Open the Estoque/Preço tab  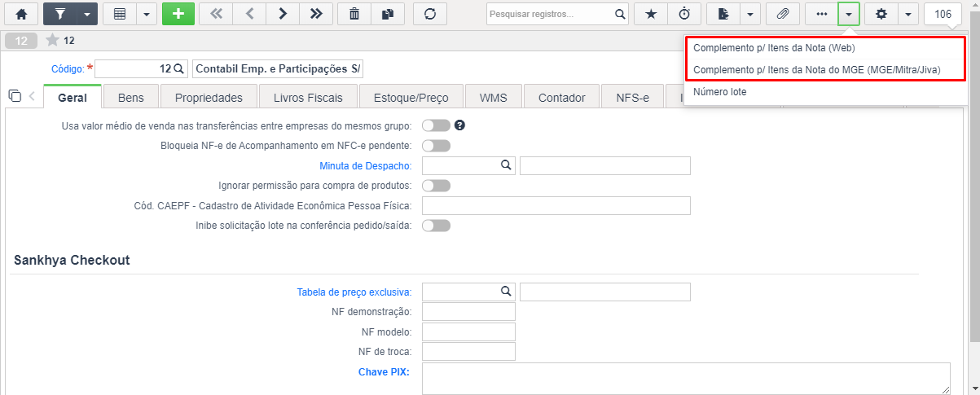411,98
